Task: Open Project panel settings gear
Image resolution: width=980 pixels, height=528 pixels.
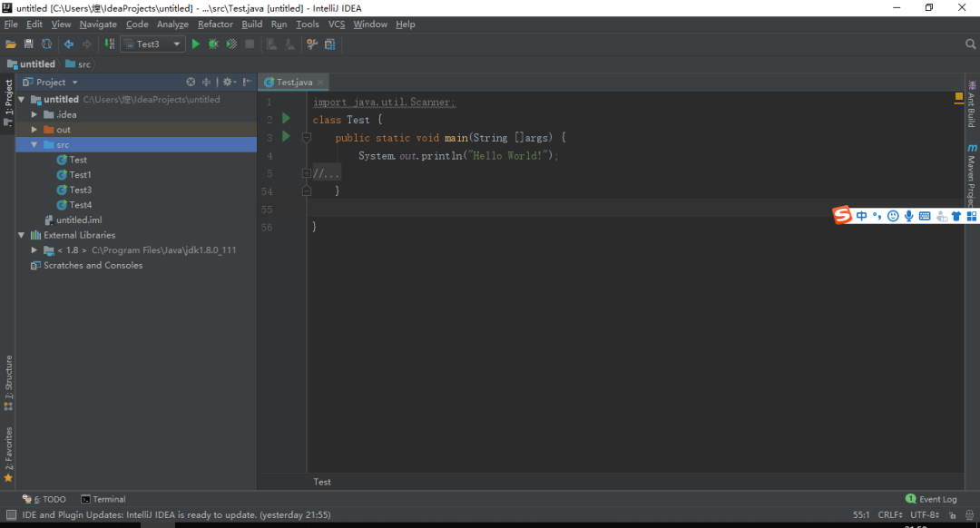Action: point(229,82)
